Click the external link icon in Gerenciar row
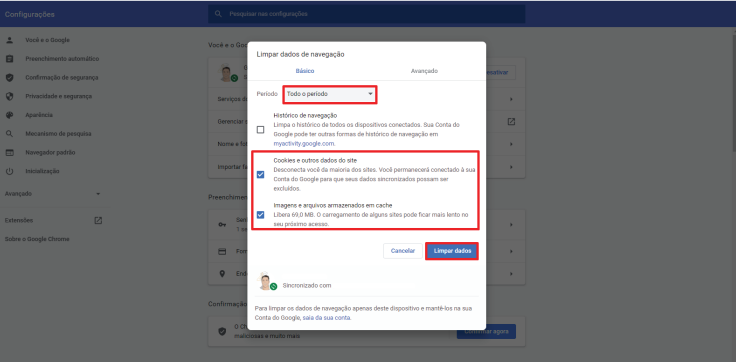The width and height of the screenshot is (736, 362). 511,122
